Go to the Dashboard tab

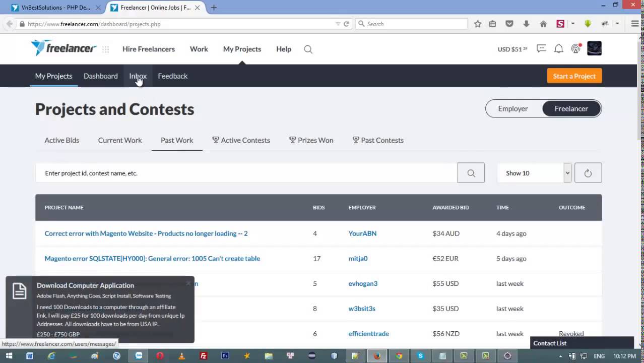click(101, 76)
